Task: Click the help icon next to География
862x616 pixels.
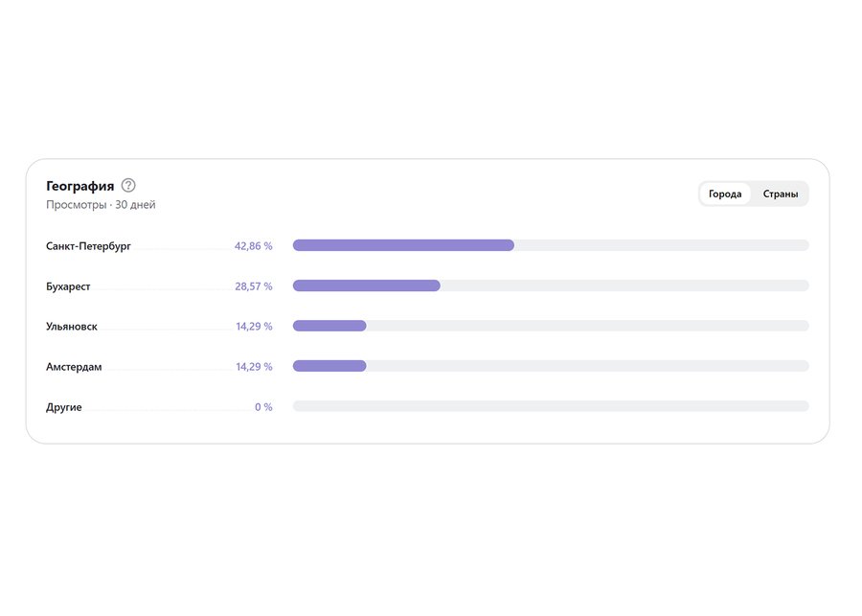Action: (128, 186)
